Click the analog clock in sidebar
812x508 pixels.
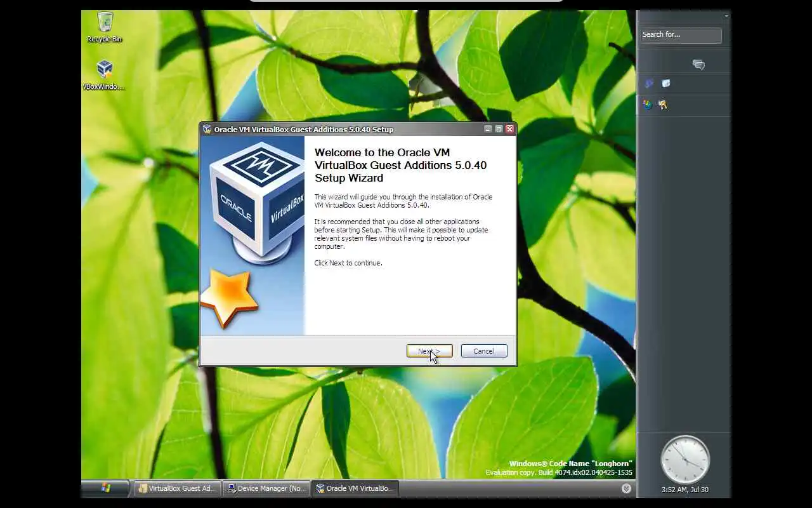point(684,460)
